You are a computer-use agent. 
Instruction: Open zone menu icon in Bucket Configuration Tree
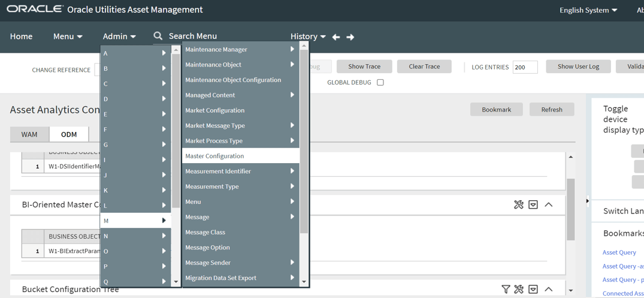click(533, 290)
